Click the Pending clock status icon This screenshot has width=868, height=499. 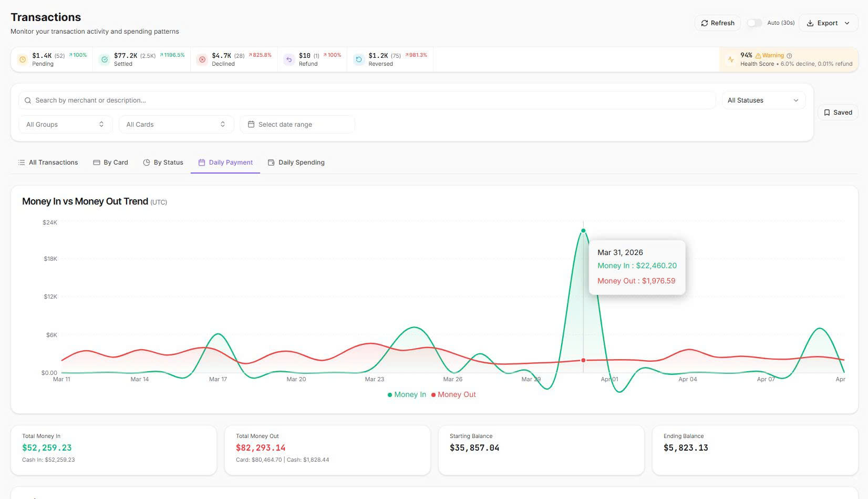23,59
